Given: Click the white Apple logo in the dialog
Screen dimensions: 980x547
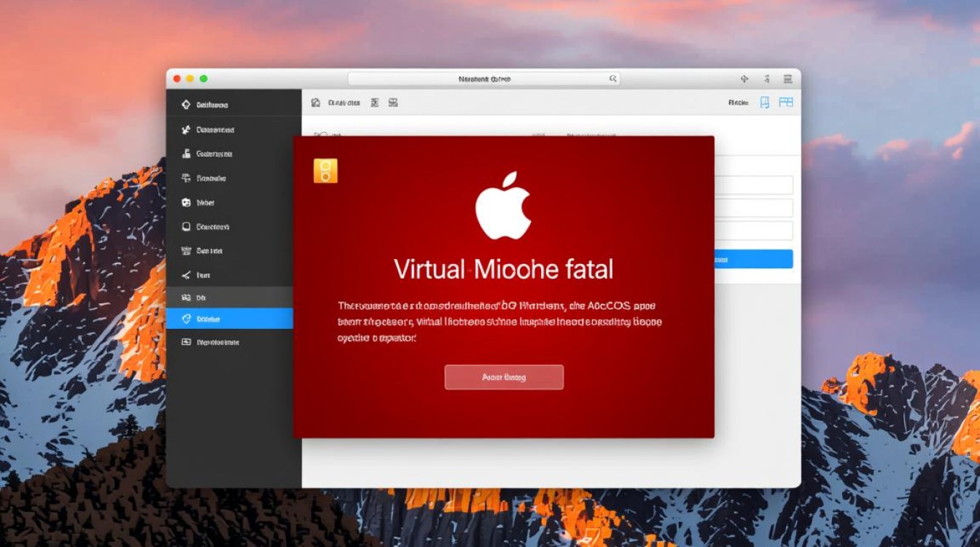Looking at the screenshot, I should [x=502, y=206].
